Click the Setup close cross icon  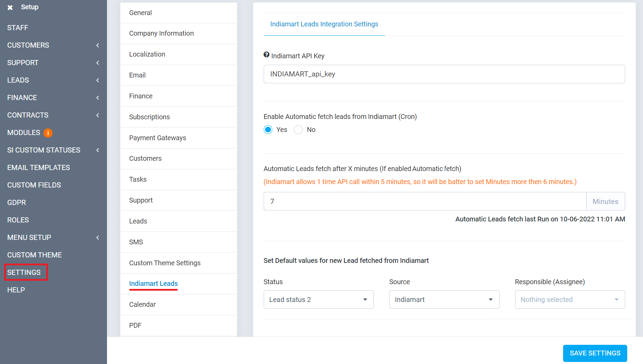[10, 7]
